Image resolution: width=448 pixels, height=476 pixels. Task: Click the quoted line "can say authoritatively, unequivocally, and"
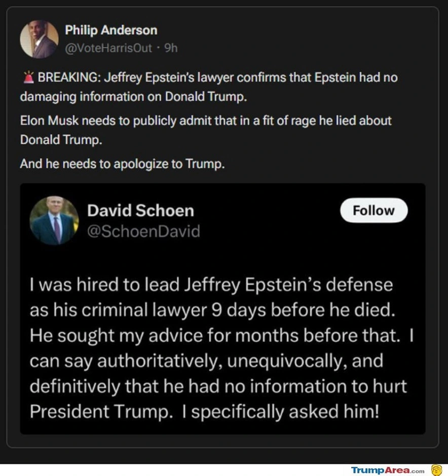[x=206, y=361]
